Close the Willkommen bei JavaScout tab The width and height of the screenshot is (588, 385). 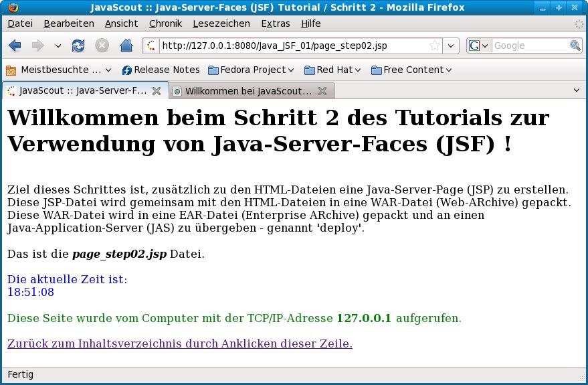(322, 91)
